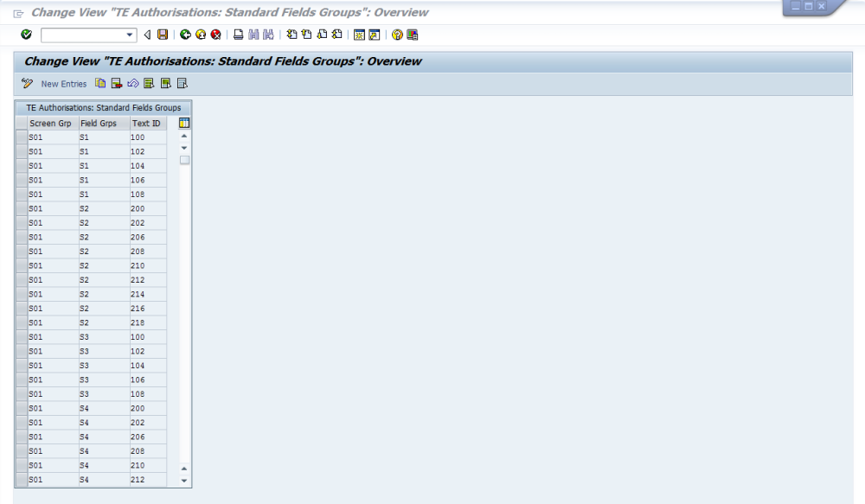
Task: Click Text ID cell 210 in S4 row
Action: tap(149, 465)
